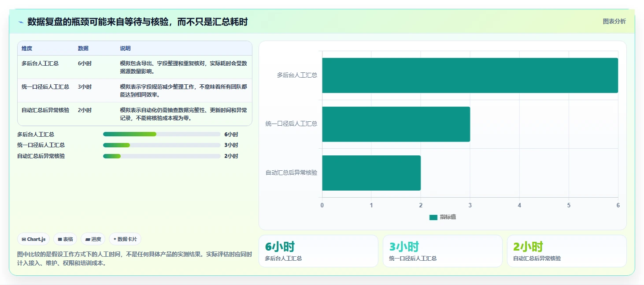
Task: Open the 3小时 data card
Action: (x=442, y=251)
